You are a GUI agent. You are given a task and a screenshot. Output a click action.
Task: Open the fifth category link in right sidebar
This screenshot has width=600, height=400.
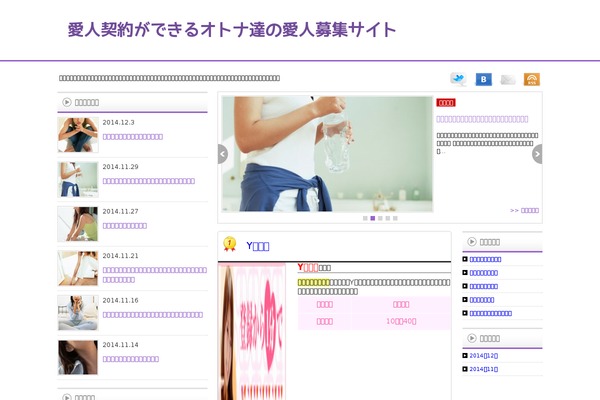491,313
